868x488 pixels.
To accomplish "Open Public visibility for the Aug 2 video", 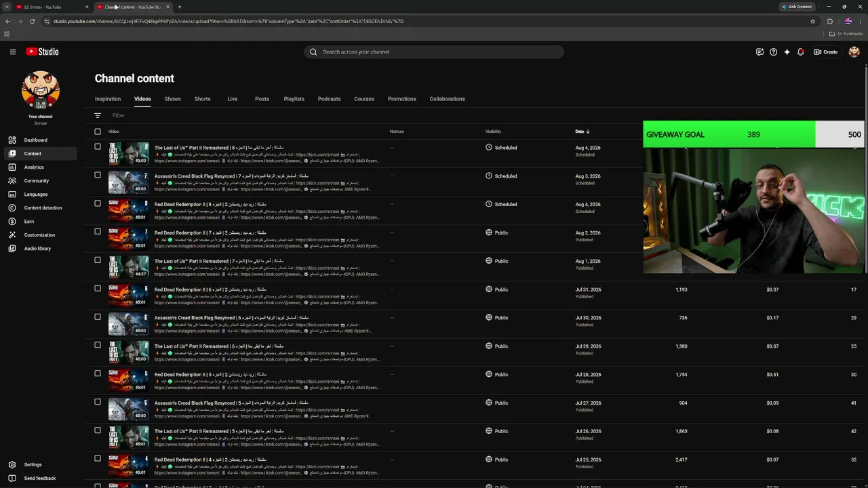I will point(497,233).
